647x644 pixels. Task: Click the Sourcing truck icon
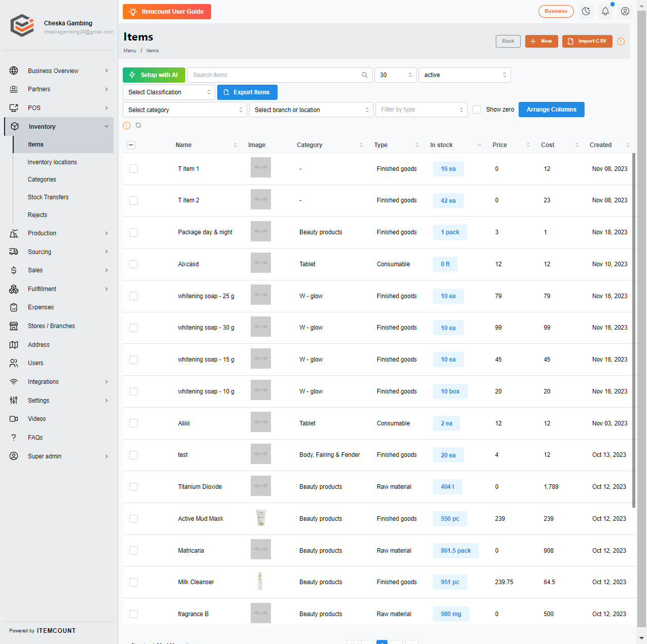coord(14,252)
